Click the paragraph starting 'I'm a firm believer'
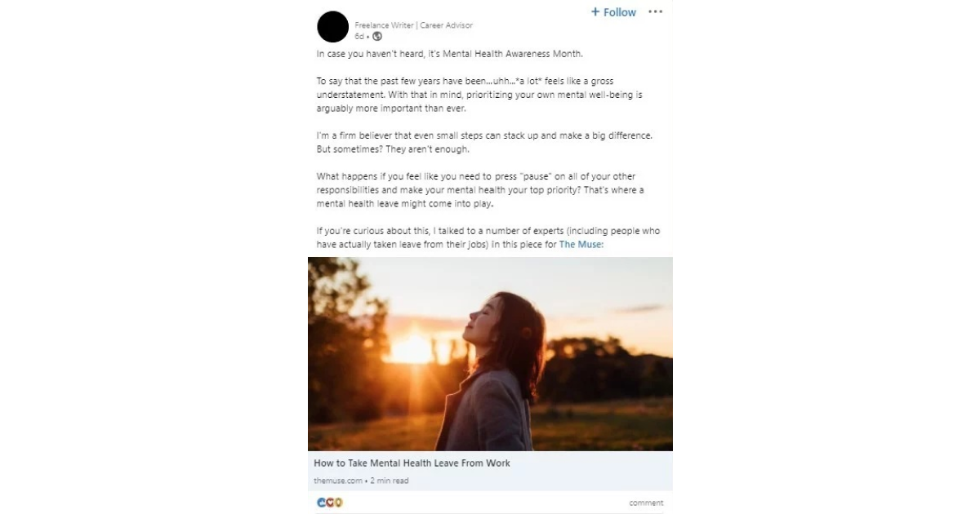Screen dimensions: 980x514 tap(483, 142)
